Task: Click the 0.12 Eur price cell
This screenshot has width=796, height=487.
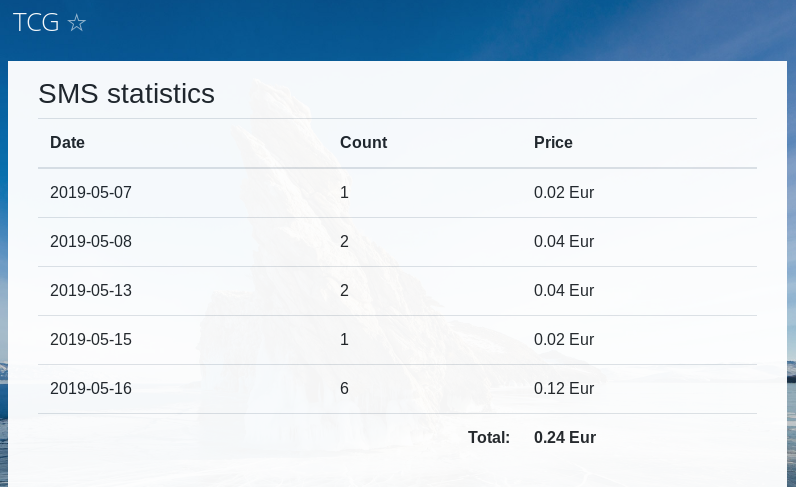Action: 564,389
